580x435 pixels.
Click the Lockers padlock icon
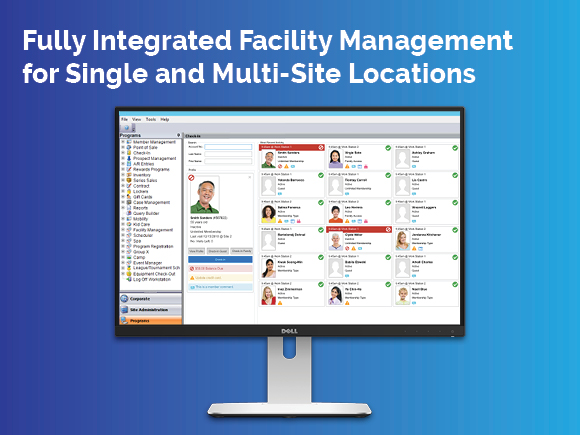(129, 191)
